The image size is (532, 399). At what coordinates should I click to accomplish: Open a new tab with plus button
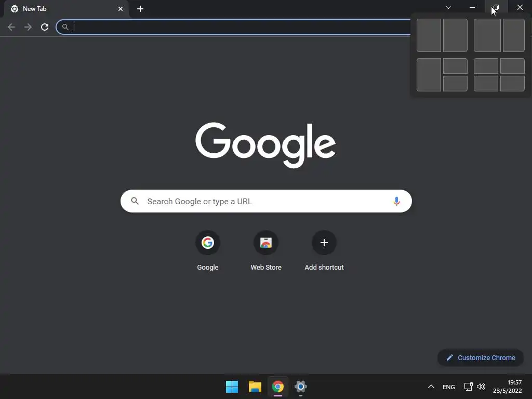140,9
